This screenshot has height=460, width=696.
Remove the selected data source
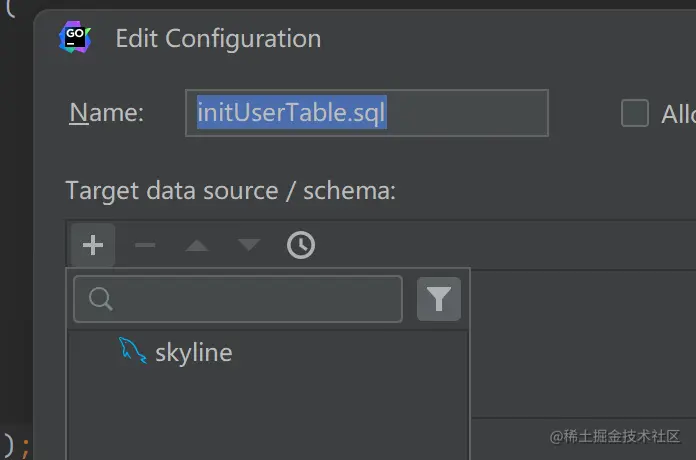(x=145, y=245)
